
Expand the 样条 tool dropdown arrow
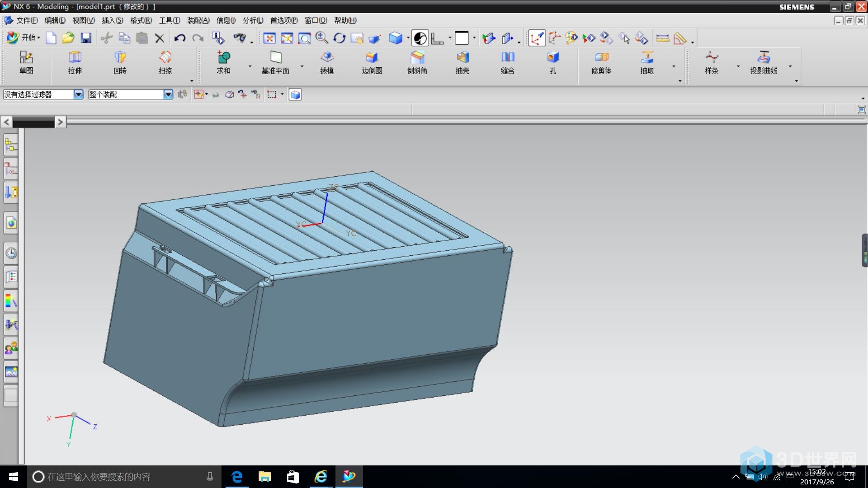click(x=738, y=66)
